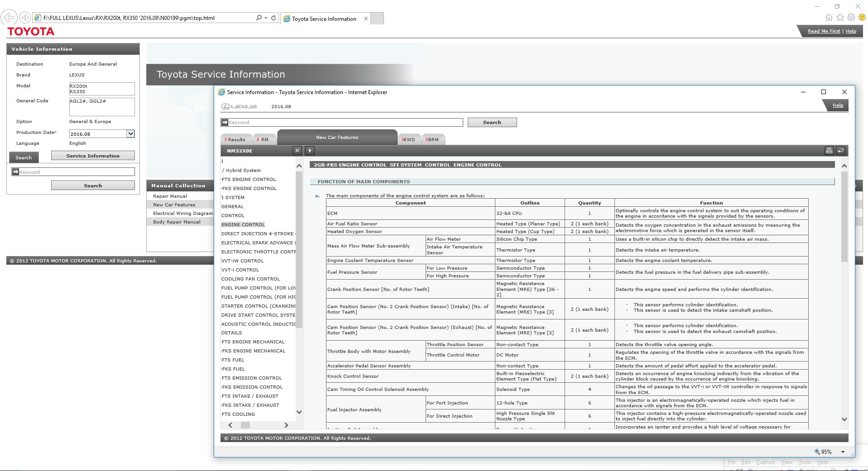Click the Lexus logo in the popup
Viewport: 868px width, 471px height.
(239, 106)
